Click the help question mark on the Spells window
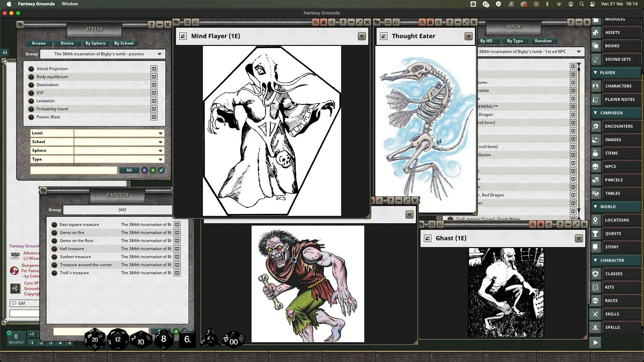Viewport: 644px width, 362px height. point(151,24)
